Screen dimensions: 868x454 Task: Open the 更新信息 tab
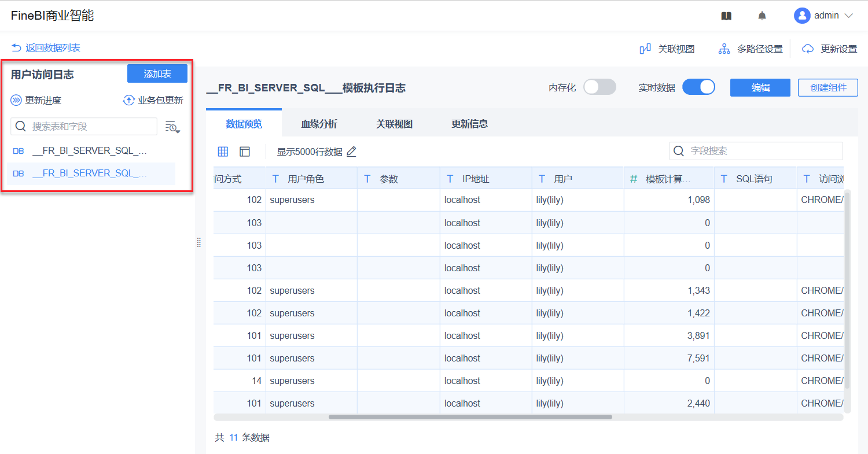(x=469, y=124)
